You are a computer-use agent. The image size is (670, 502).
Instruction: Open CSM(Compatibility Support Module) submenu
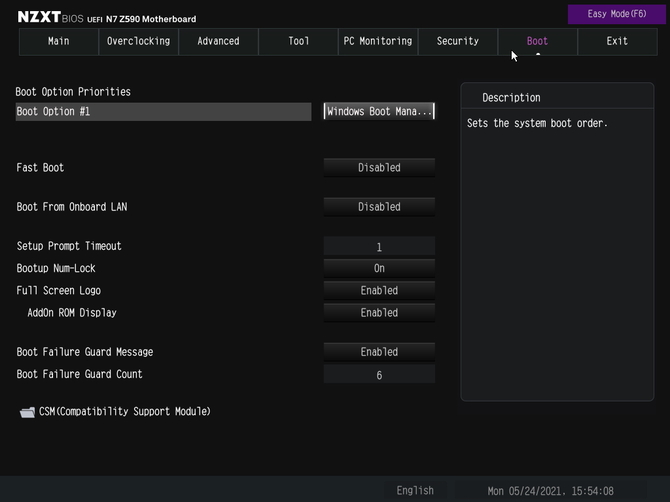coord(124,411)
